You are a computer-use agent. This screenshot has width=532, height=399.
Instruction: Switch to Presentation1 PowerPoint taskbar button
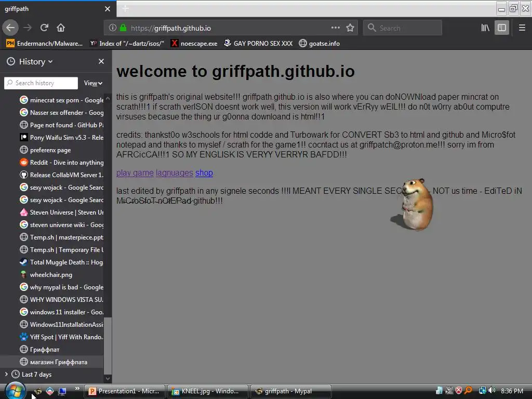pyautogui.click(x=125, y=391)
